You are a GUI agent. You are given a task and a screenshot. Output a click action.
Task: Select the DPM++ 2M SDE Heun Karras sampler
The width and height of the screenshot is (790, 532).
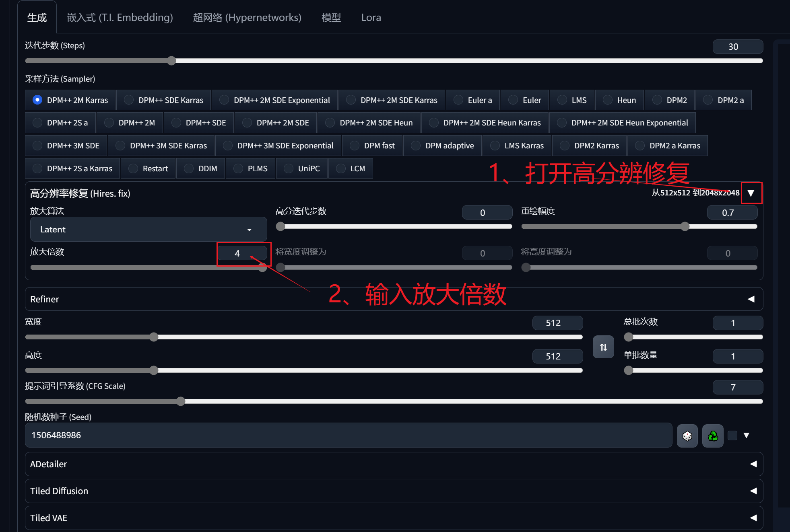tap(485, 123)
